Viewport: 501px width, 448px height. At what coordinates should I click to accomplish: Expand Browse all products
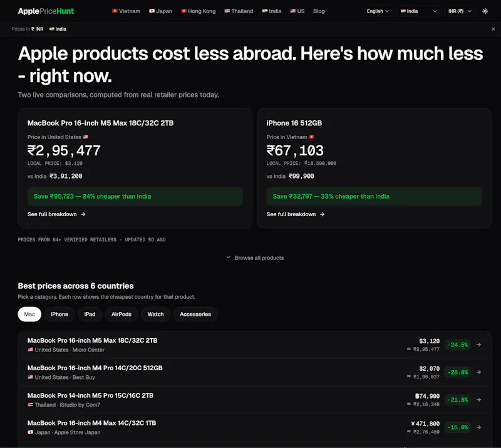click(x=255, y=258)
